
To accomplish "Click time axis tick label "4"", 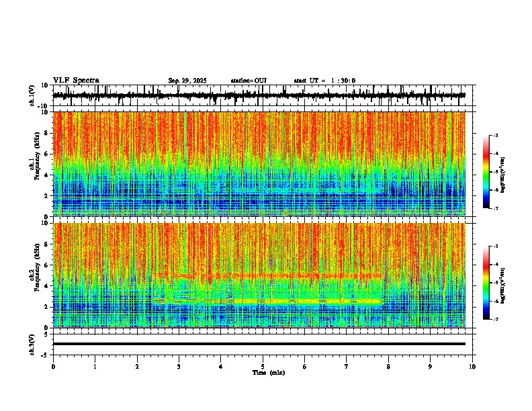I will (221, 367).
